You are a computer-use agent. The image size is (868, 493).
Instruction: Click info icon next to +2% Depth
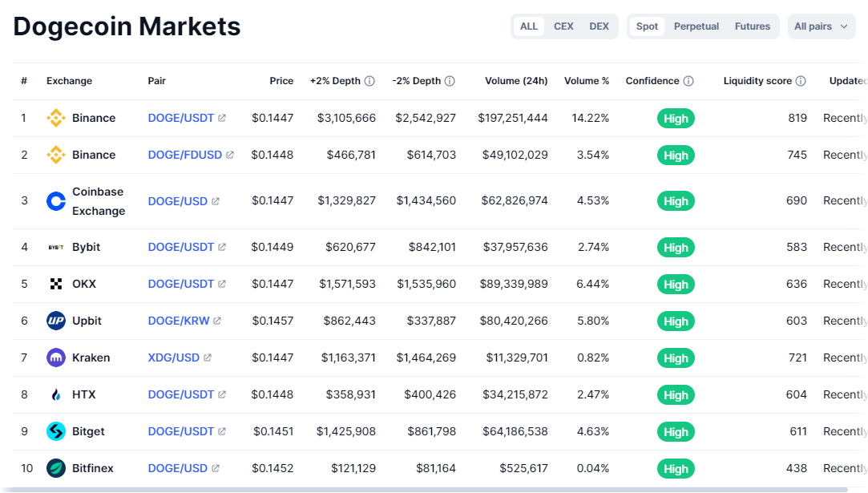369,81
